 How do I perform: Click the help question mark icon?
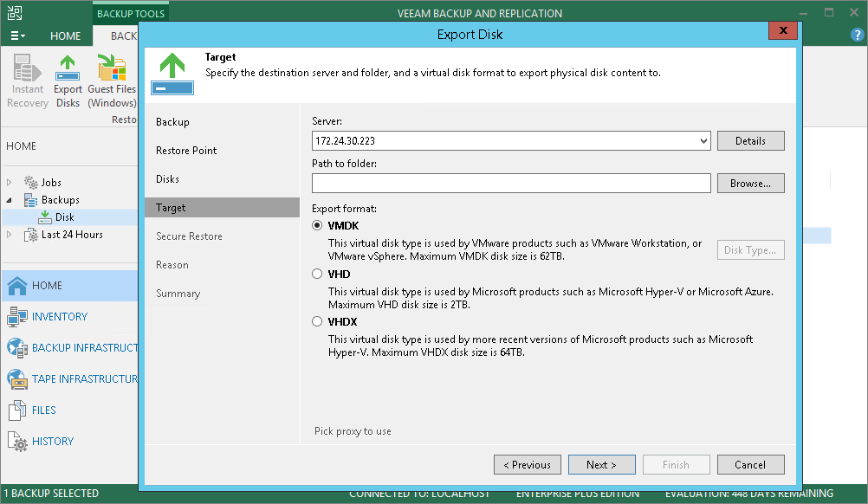pos(857,36)
